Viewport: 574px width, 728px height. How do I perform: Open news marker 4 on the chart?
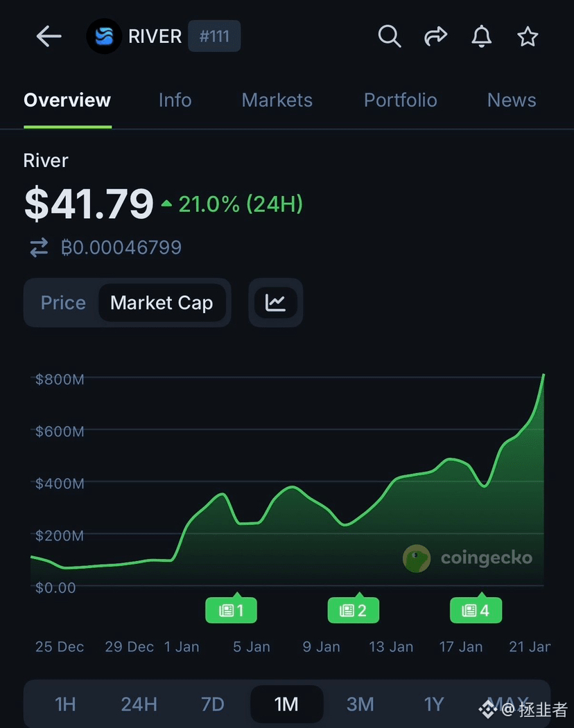(476, 610)
